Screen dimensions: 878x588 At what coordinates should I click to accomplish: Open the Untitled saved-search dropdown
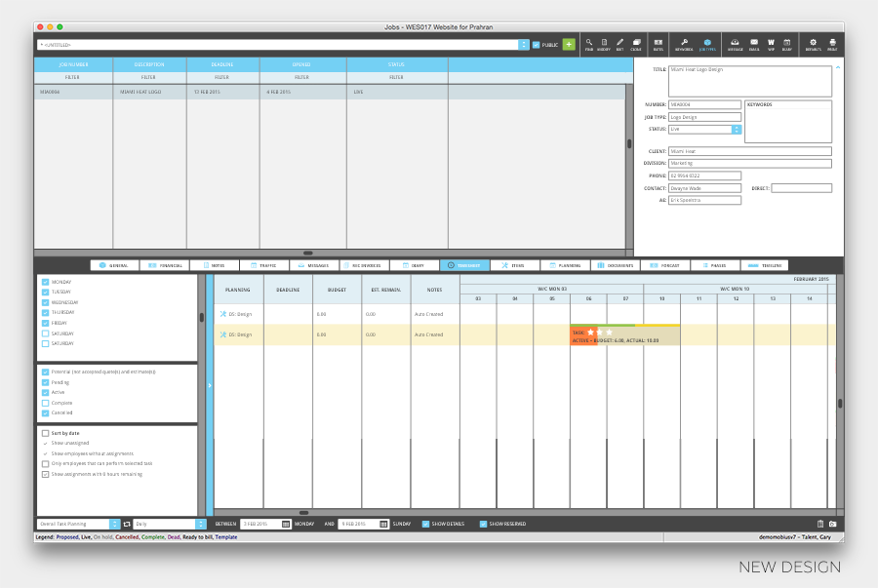tap(524, 45)
